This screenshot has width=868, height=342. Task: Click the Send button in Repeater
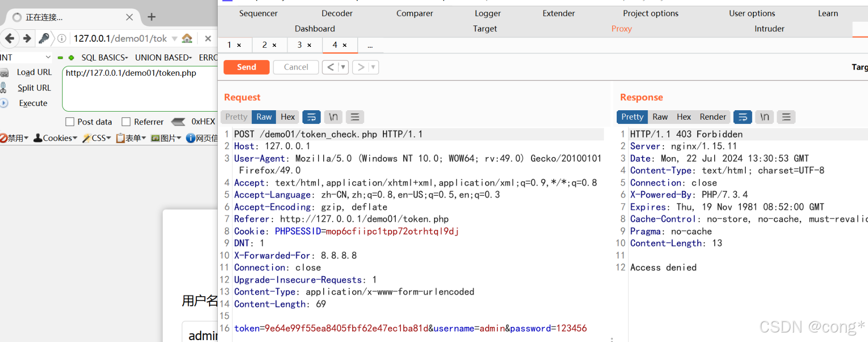[x=247, y=67]
